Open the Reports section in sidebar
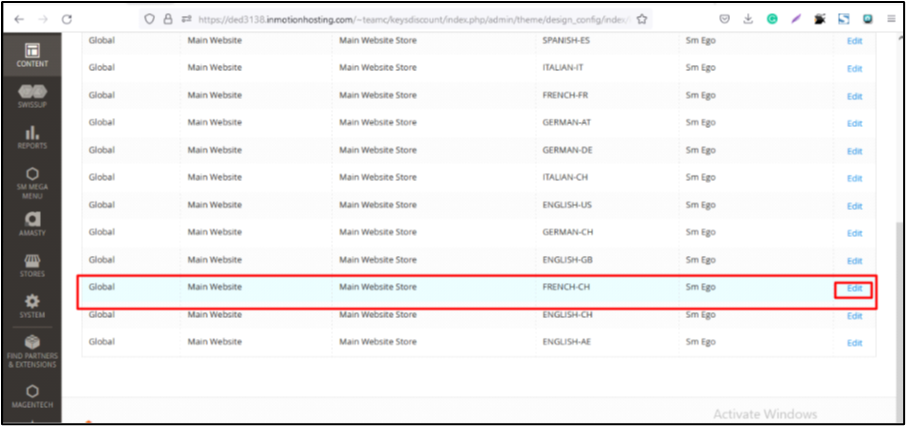 [32, 137]
